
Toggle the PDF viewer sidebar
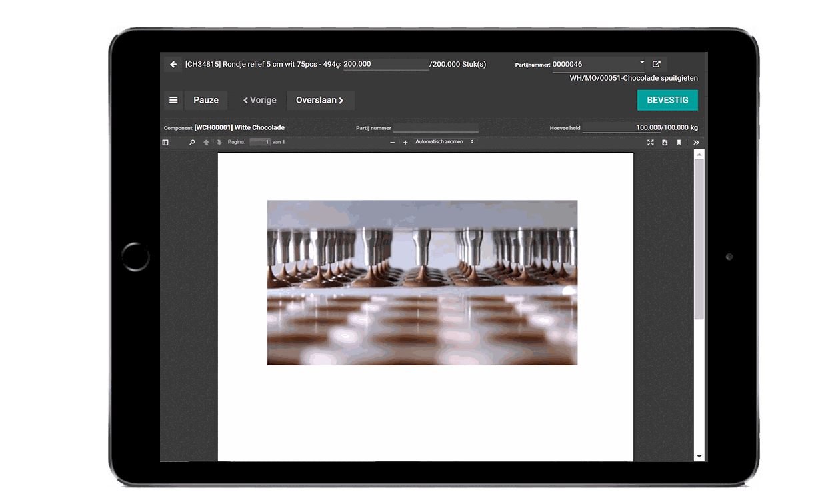pos(165,142)
